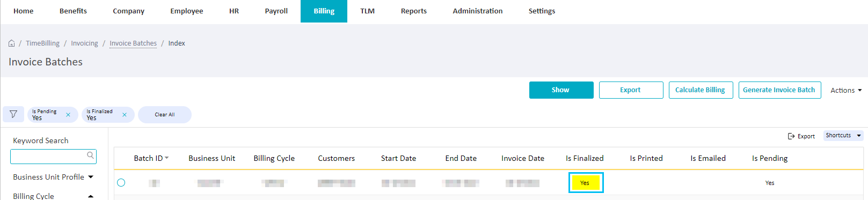Click Generate Invoice Batch button
The image size is (868, 200).
click(x=780, y=90)
